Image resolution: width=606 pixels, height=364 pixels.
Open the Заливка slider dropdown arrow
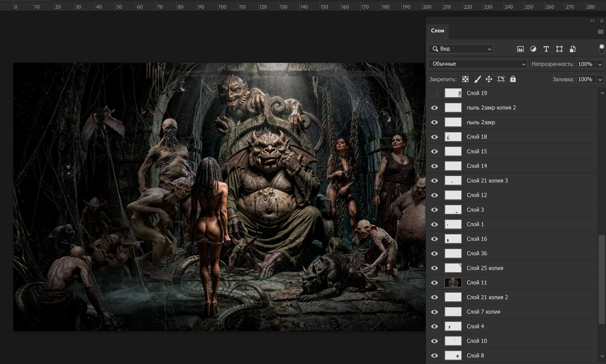click(x=600, y=79)
